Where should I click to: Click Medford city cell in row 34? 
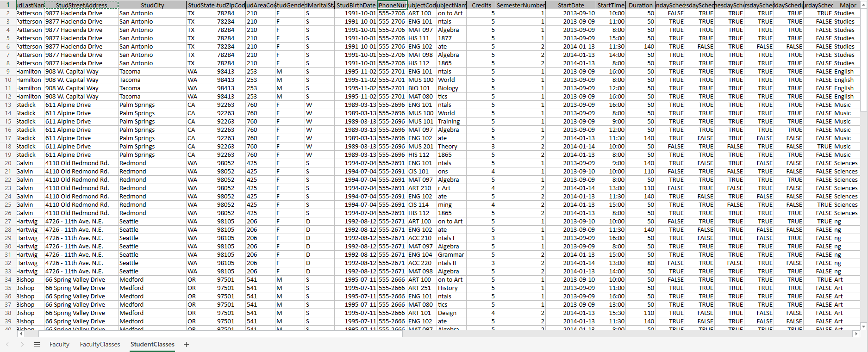click(x=152, y=280)
